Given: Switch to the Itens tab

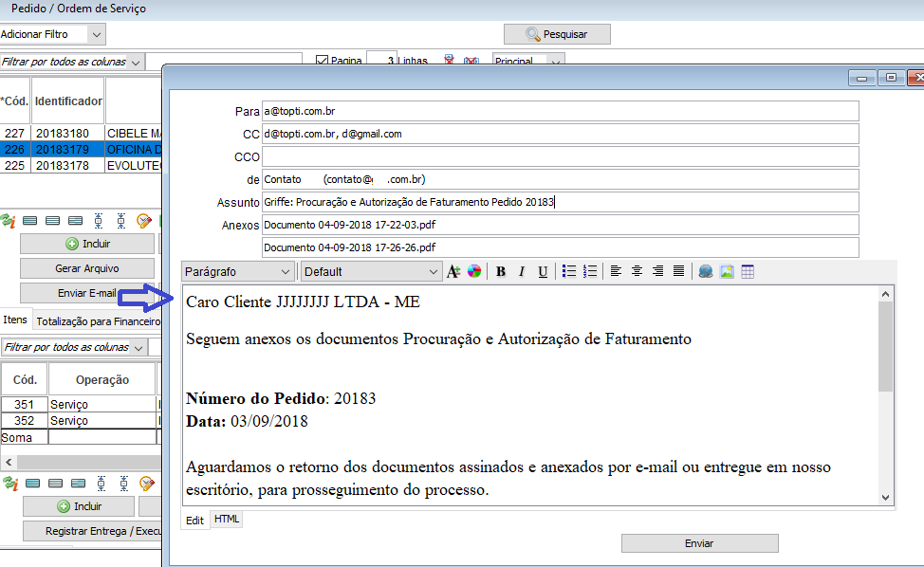Looking at the screenshot, I should [15, 320].
